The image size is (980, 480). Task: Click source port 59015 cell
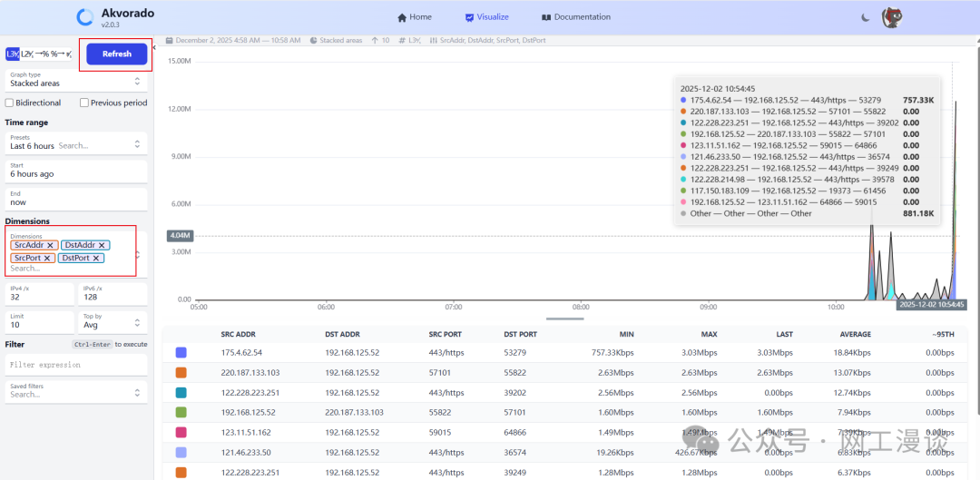[440, 433]
